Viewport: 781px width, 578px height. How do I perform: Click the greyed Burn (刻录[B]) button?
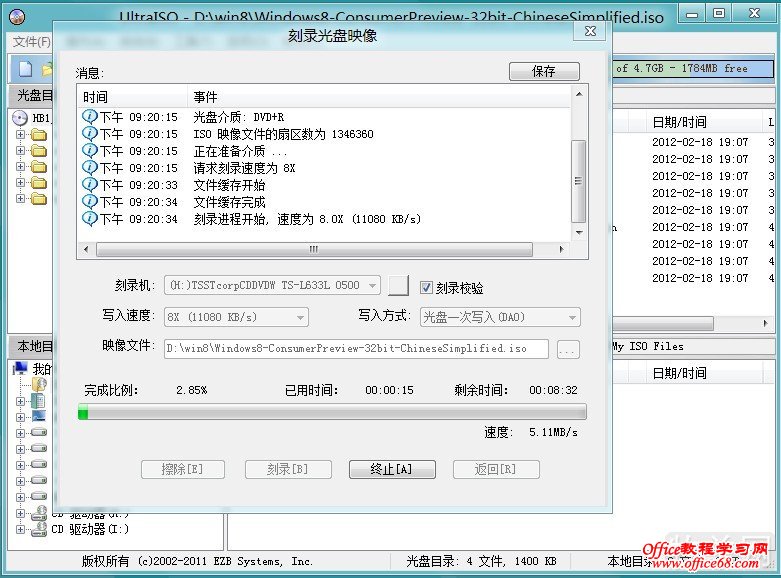coord(288,469)
